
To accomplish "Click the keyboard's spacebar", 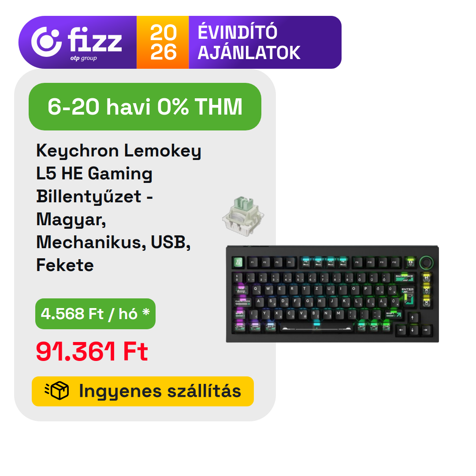I will 316,327.
